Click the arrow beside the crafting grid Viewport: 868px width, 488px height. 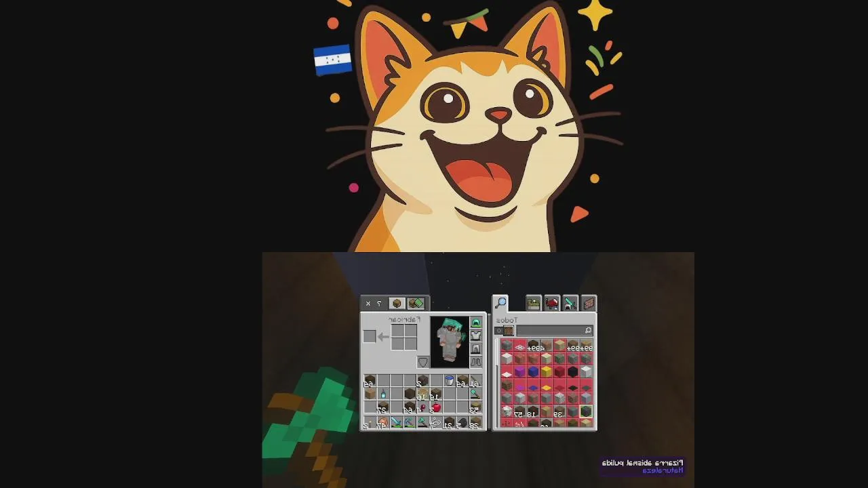383,337
